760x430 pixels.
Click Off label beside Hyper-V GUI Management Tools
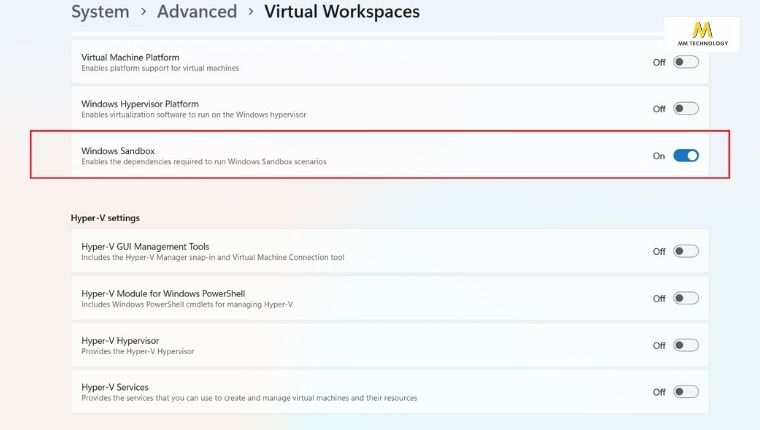click(x=659, y=252)
